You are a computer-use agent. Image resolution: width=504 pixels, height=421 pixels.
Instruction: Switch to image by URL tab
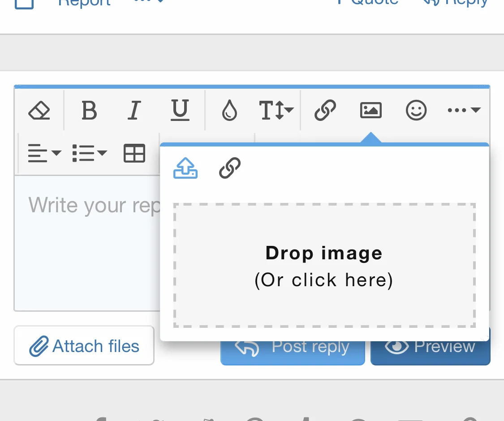coord(229,168)
